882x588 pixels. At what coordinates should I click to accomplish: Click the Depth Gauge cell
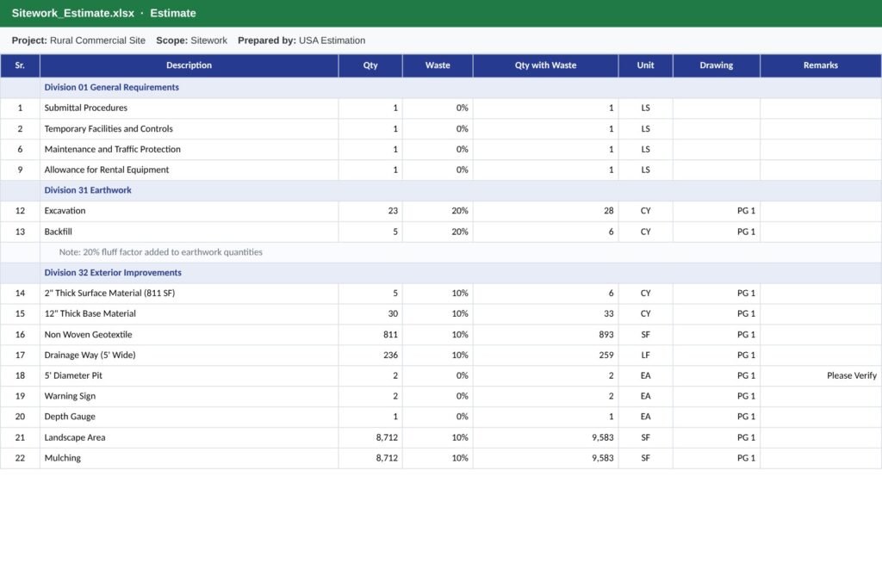[189, 417]
